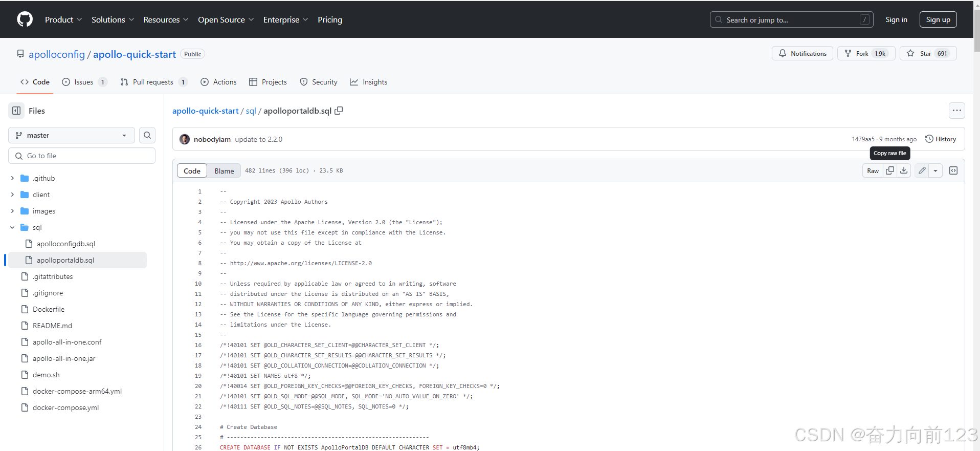
Task: Download the raw file icon
Action: pyautogui.click(x=904, y=170)
